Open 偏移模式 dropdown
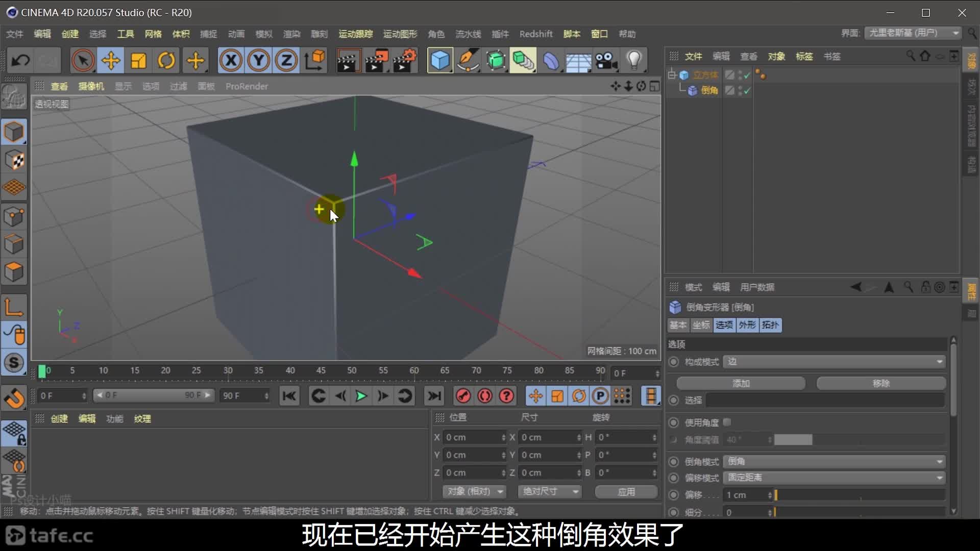980x551 pixels. point(835,478)
